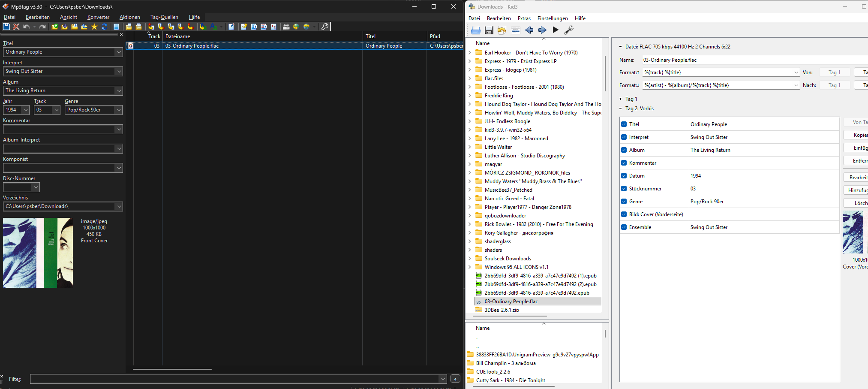Uncheck the Ensemble field checkbox
Viewport: 868px width, 389px height.
tap(624, 227)
